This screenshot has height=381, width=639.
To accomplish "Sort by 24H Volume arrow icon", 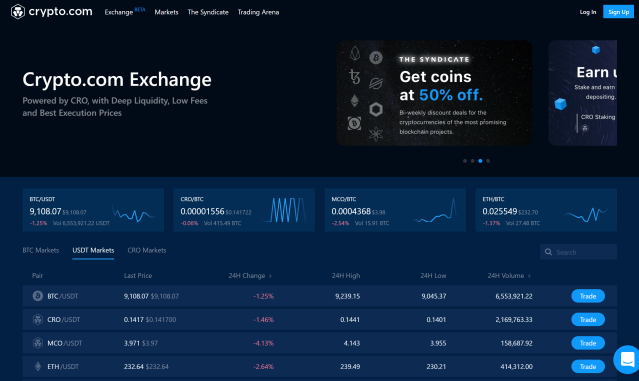I will (x=529, y=276).
